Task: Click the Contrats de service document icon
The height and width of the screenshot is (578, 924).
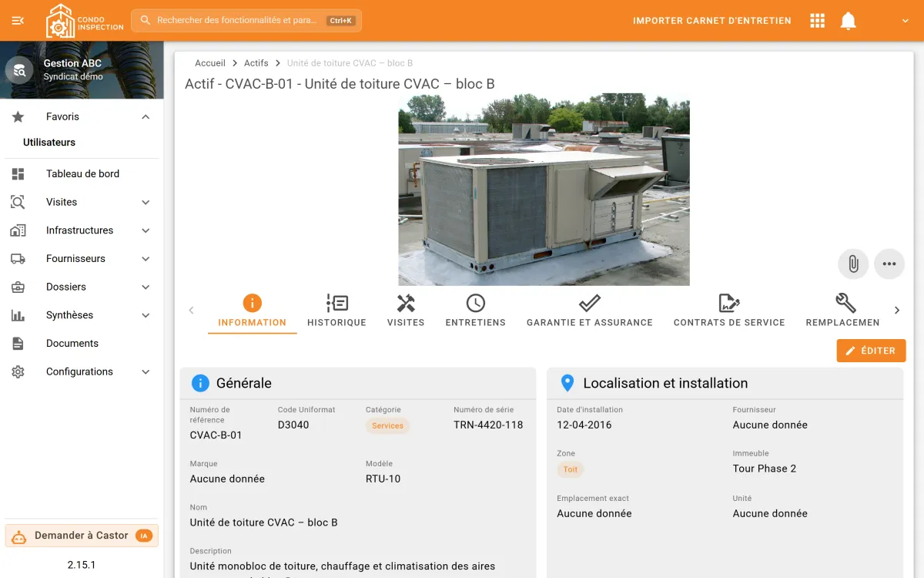Action: tap(729, 303)
